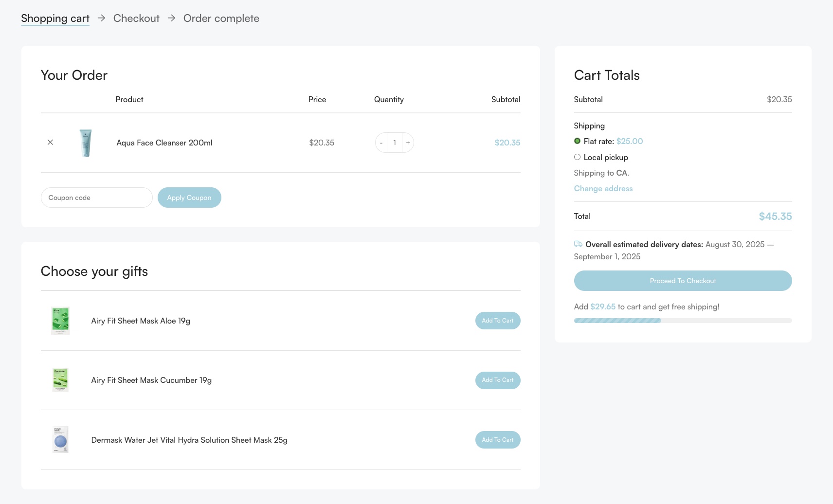Click the $45.35 total amount

click(x=775, y=216)
